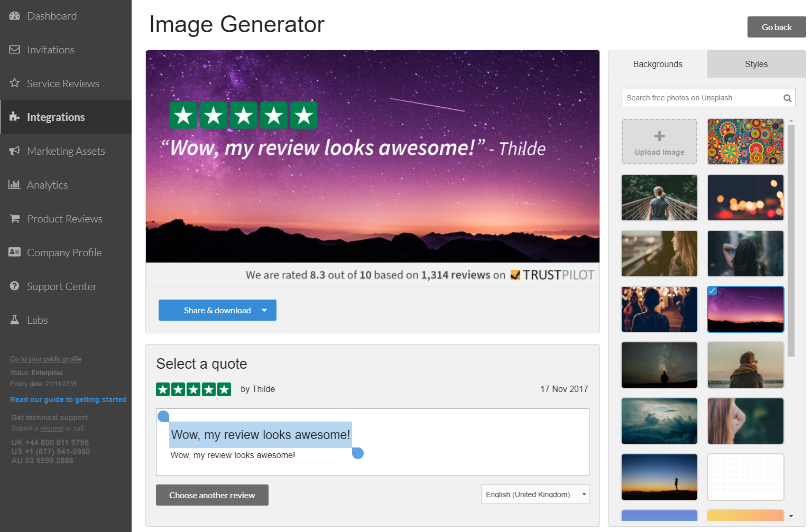This screenshot has height=532, width=812.
Task: Open the Go to your public profile link
Action: pos(45,359)
